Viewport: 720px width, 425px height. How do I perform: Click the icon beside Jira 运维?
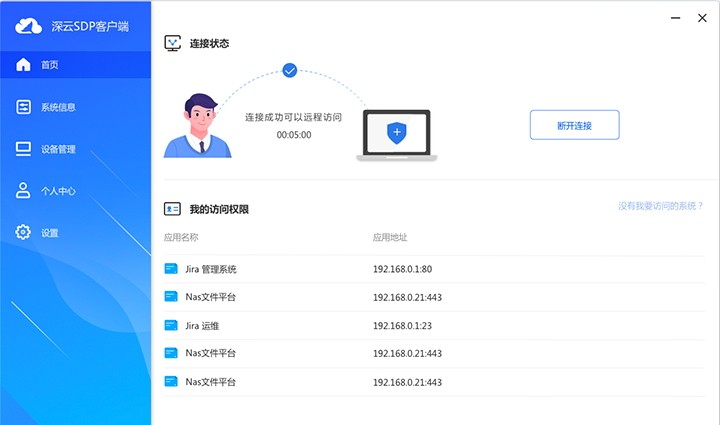(x=171, y=325)
